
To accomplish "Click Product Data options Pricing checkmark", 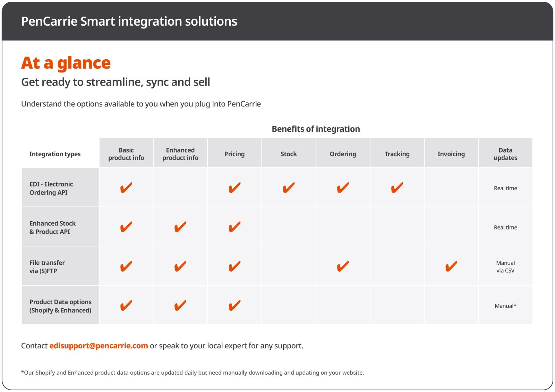I will click(x=234, y=306).
